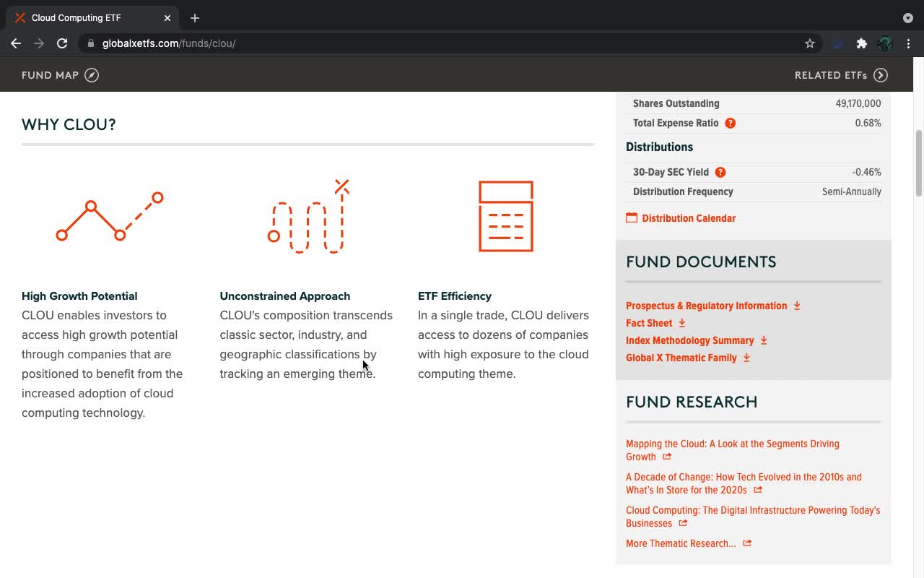Click the page vertical scrollbar thumb
This screenshot has height=578, width=924.
pos(919,163)
